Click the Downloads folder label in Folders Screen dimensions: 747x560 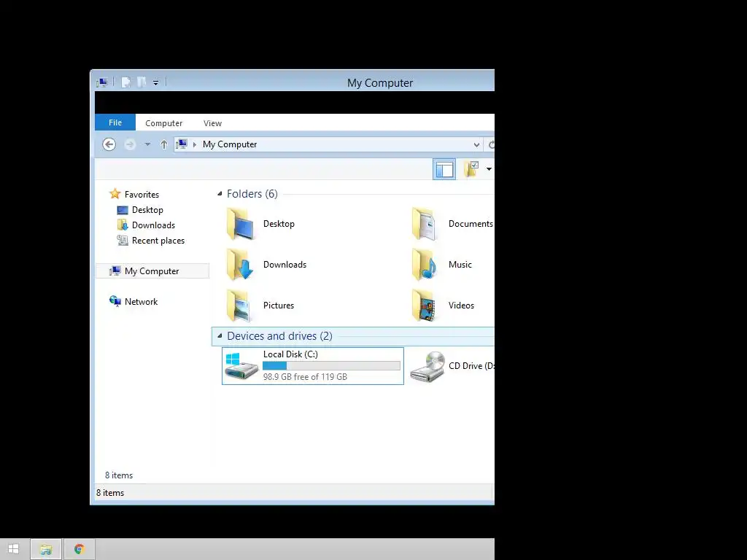point(285,265)
